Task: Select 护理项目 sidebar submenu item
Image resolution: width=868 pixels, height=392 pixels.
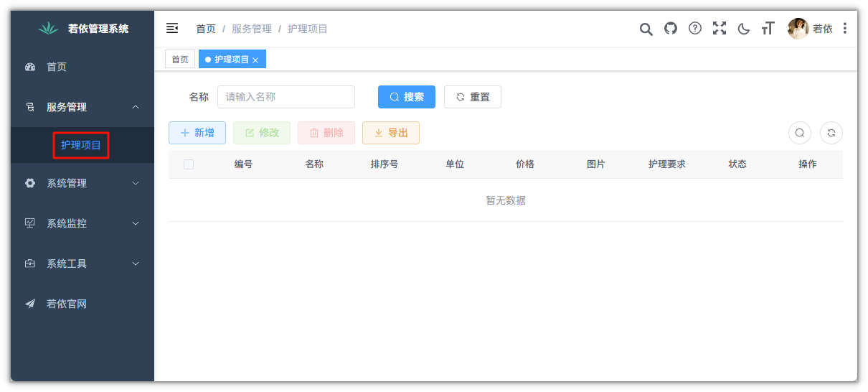Action: click(82, 145)
